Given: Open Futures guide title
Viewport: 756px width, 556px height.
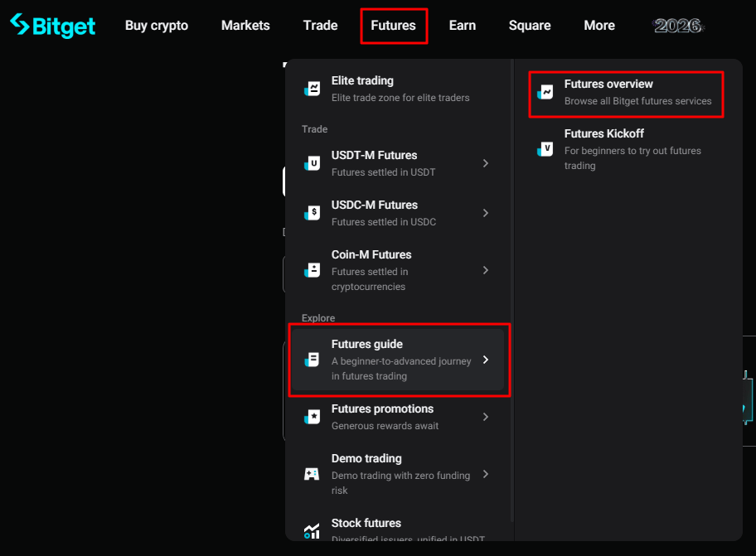Looking at the screenshot, I should [367, 344].
